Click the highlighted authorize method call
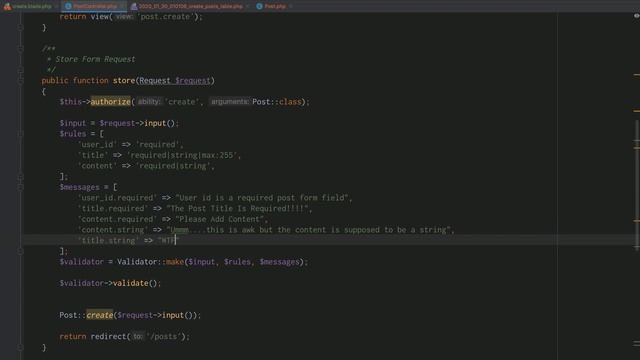 pyautogui.click(x=110, y=102)
